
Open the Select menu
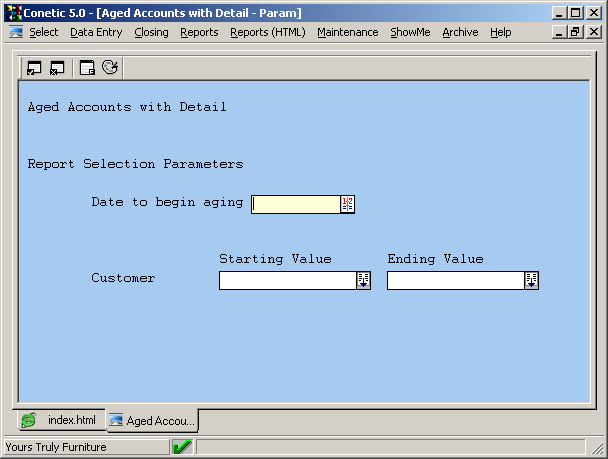click(43, 32)
